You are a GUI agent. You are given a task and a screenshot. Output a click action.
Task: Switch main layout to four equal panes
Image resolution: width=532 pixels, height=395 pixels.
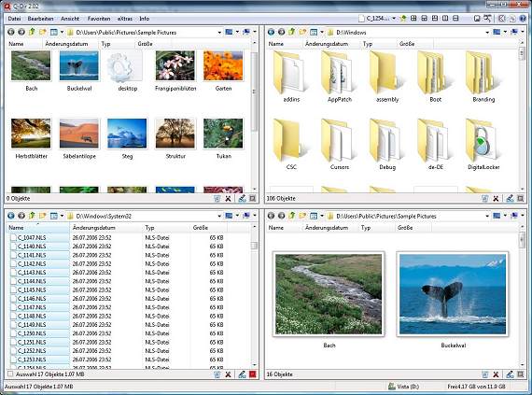[x=413, y=19]
